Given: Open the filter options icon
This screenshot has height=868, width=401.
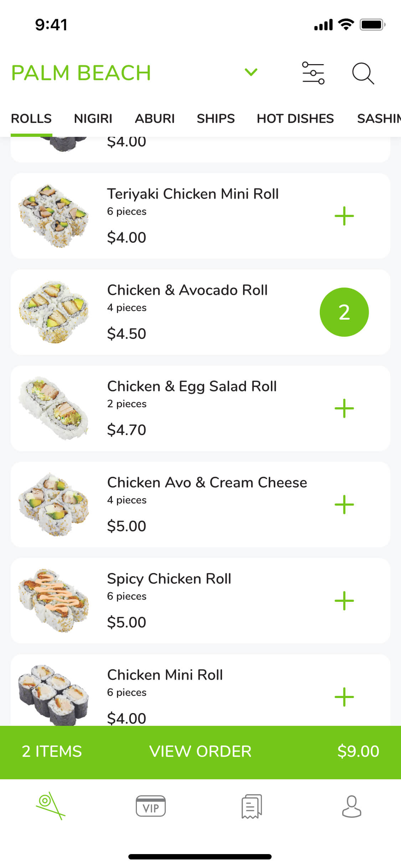Looking at the screenshot, I should pos(313,73).
